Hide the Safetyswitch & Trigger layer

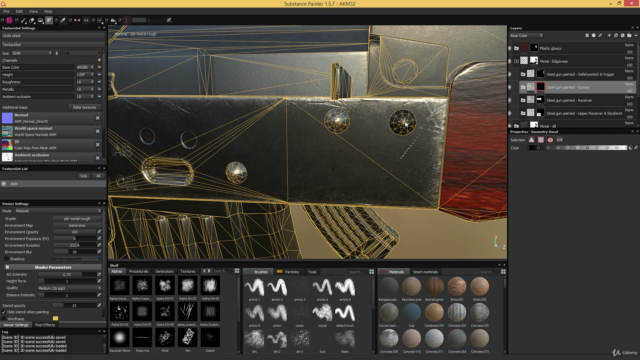pos(510,74)
